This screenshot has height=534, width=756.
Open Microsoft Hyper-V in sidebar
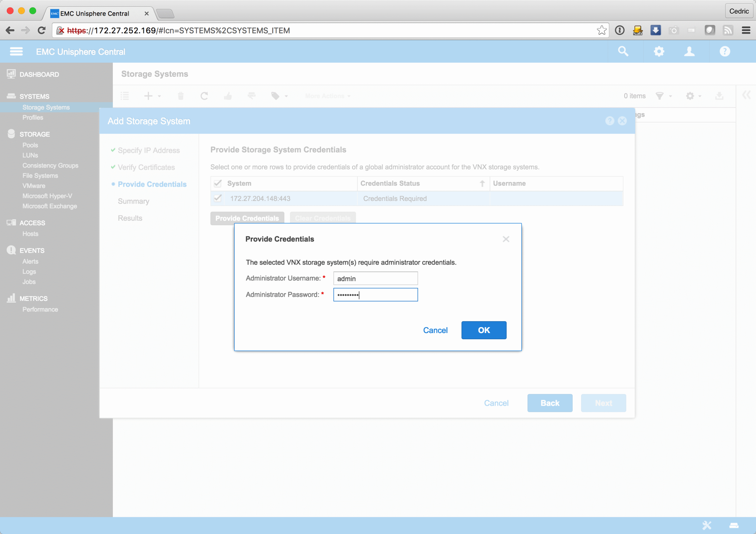coord(47,196)
